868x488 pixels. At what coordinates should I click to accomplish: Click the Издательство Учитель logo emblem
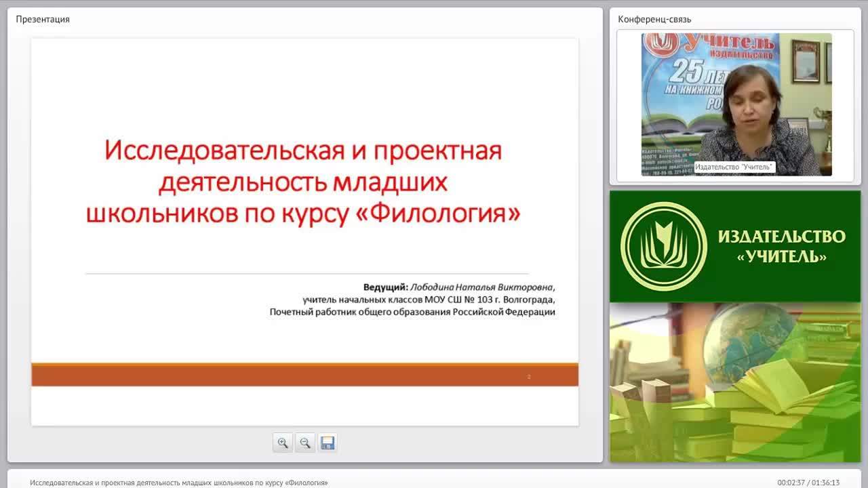point(664,246)
